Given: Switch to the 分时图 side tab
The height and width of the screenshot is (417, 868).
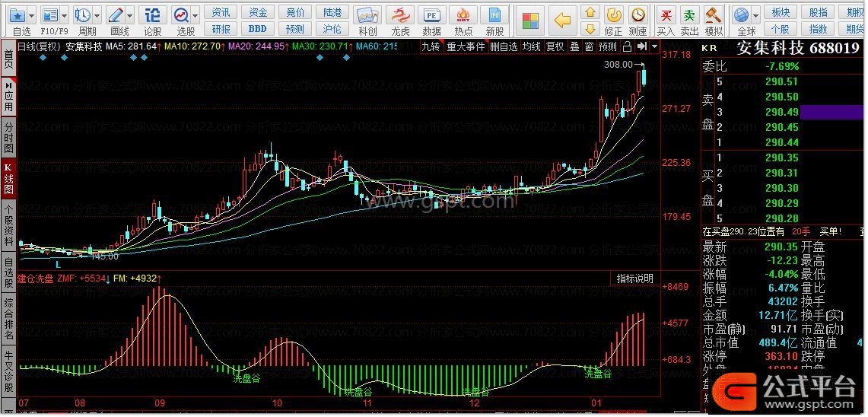Looking at the screenshot, I should (x=8, y=136).
